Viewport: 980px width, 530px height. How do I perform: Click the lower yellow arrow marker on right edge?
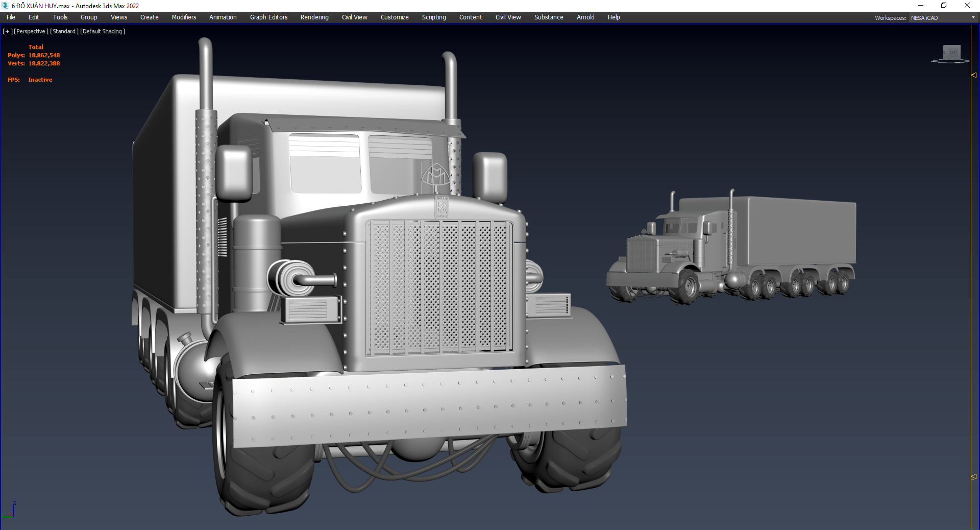click(973, 476)
